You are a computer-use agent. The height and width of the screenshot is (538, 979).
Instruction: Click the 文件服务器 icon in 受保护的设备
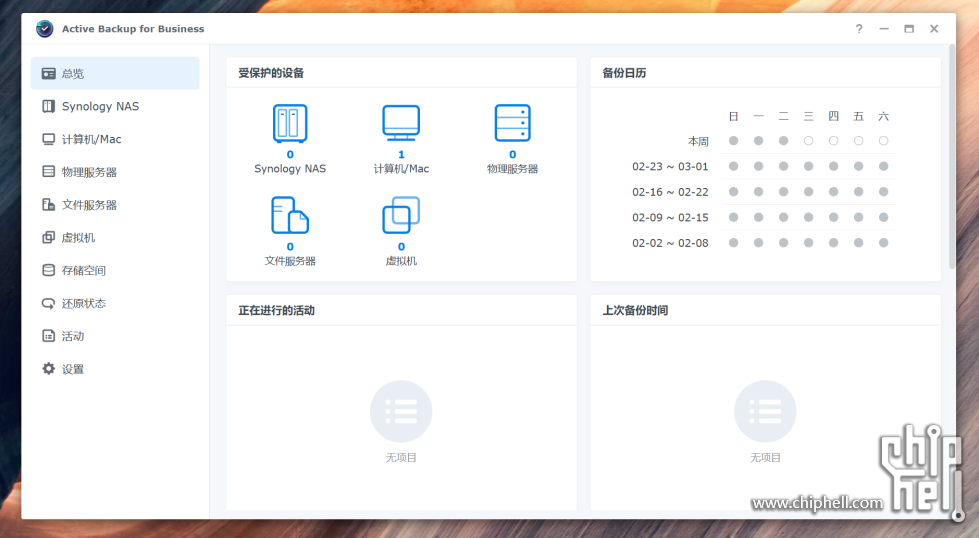[x=290, y=215]
